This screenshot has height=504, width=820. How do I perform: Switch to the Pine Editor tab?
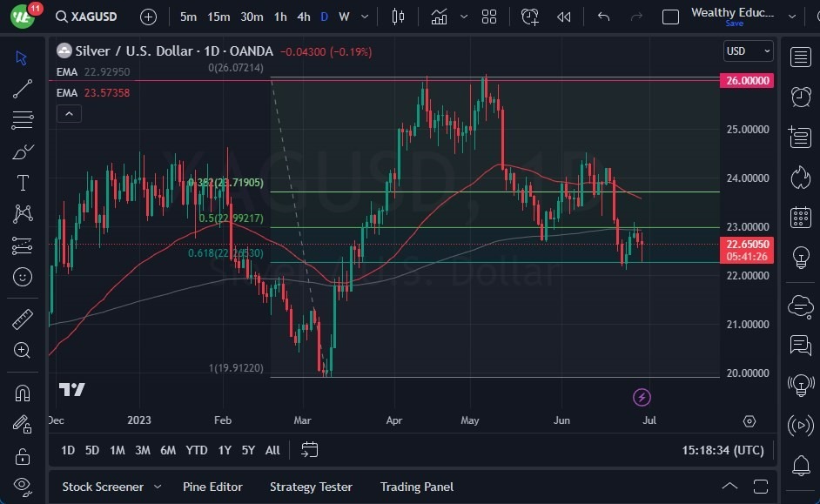pyautogui.click(x=212, y=487)
